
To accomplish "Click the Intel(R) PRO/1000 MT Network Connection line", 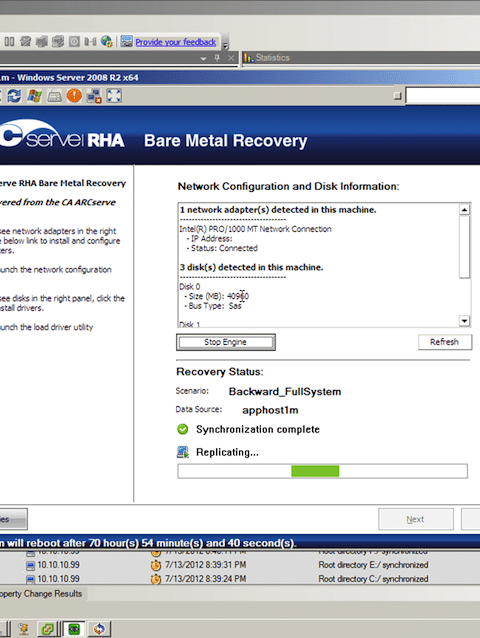I will coord(255,229).
